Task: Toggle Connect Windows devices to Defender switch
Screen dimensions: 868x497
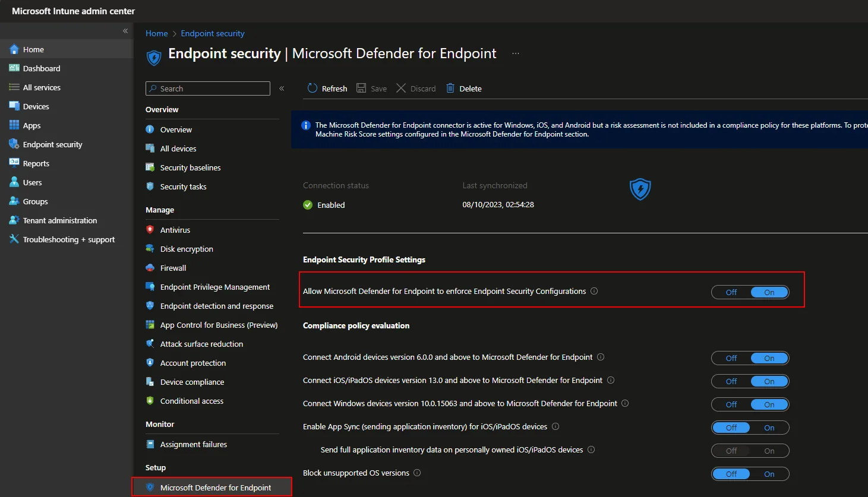Action: [750, 404]
